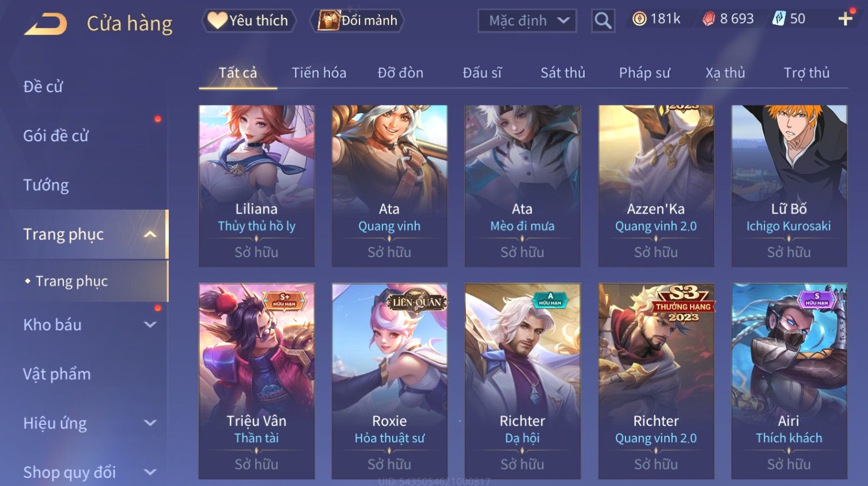The width and height of the screenshot is (868, 486).
Task: Open the search magnifier icon
Action: click(x=603, y=21)
